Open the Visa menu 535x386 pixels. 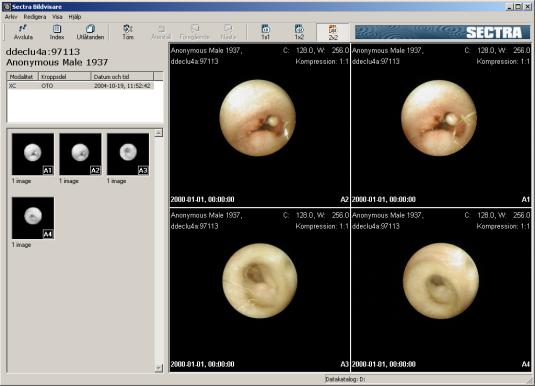pyautogui.click(x=57, y=16)
